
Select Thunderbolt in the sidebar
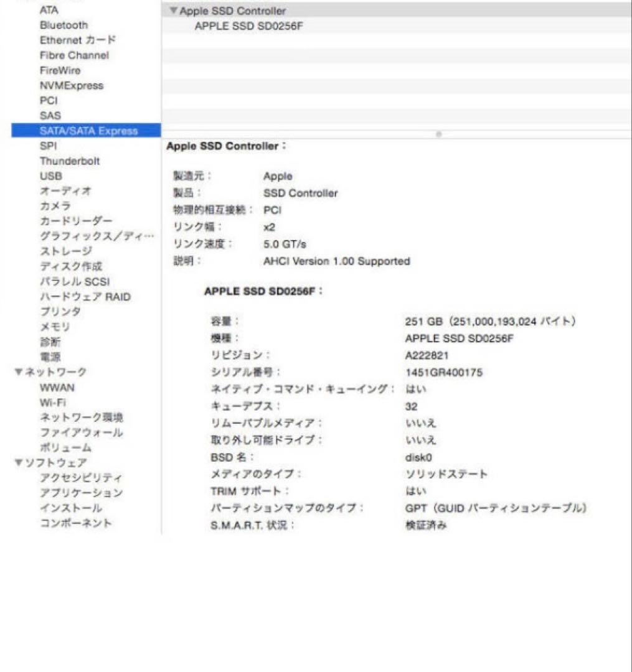(x=70, y=161)
